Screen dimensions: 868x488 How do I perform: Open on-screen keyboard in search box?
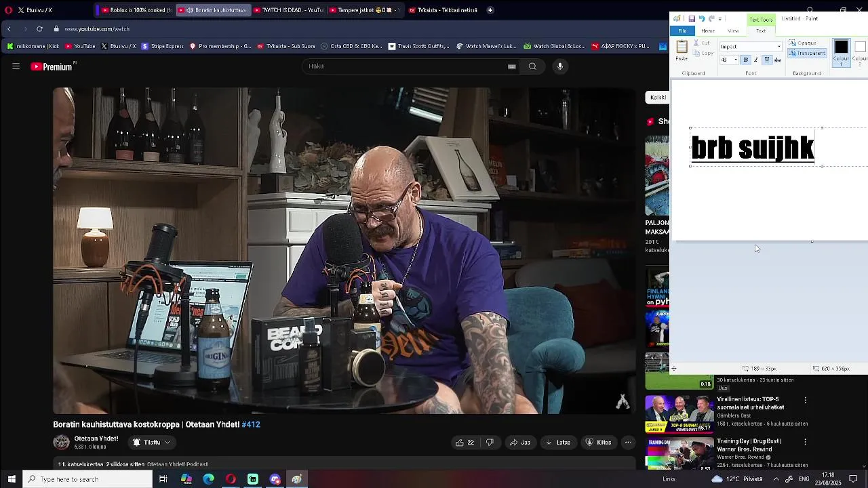point(512,66)
